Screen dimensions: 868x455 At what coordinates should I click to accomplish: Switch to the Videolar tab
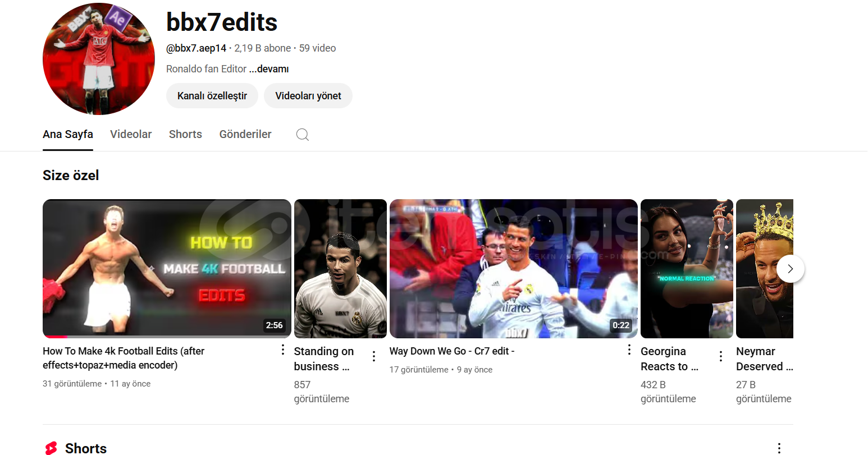pos(131,134)
